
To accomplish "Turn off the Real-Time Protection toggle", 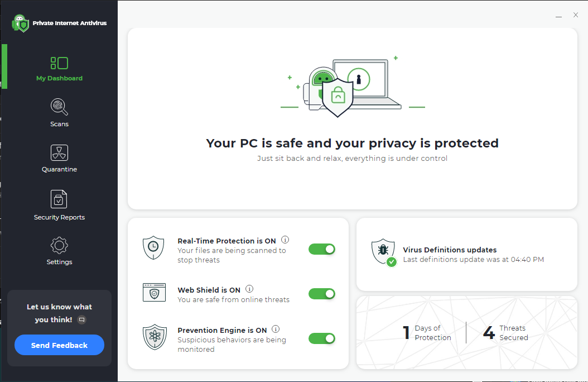I will [x=322, y=249].
